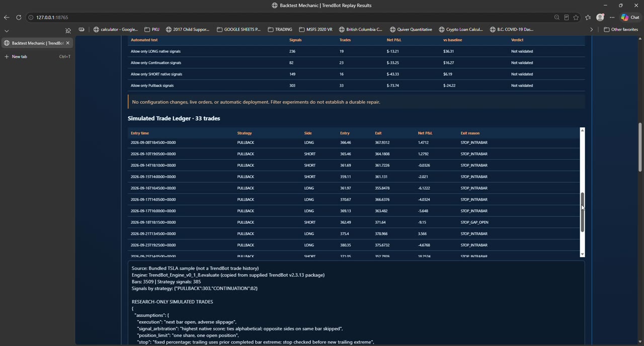Collapse the vertical tabs chevron
Image resolution: width=644 pixels, height=346 pixels.
point(7,30)
